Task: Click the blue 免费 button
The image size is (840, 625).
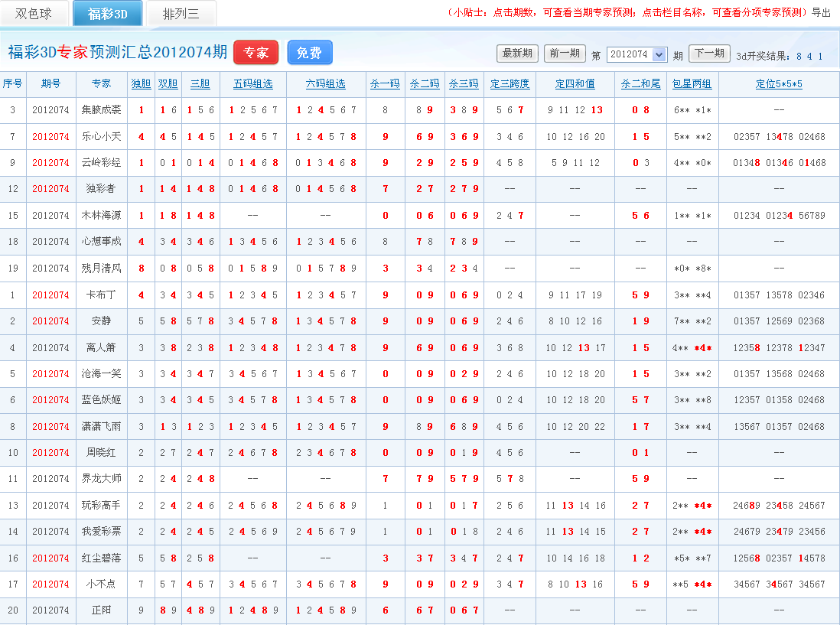Action: (x=309, y=53)
